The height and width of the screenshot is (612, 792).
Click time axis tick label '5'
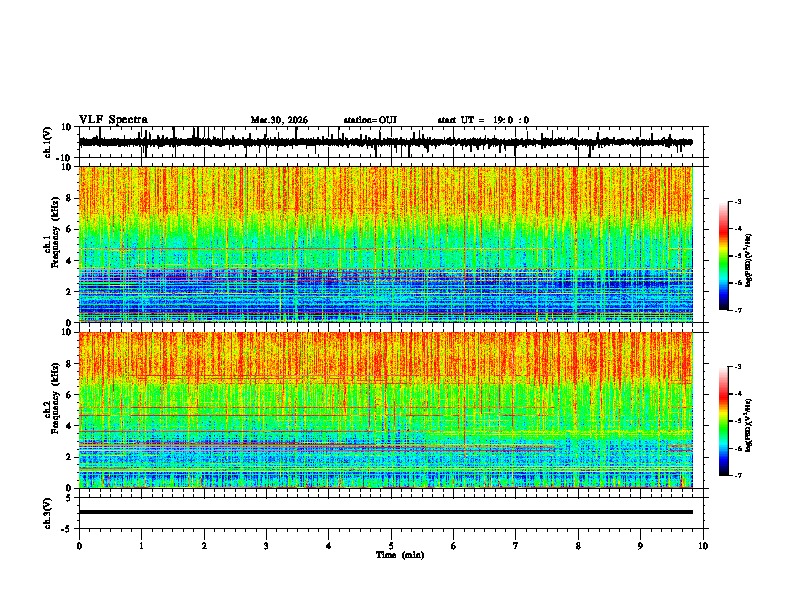391,546
